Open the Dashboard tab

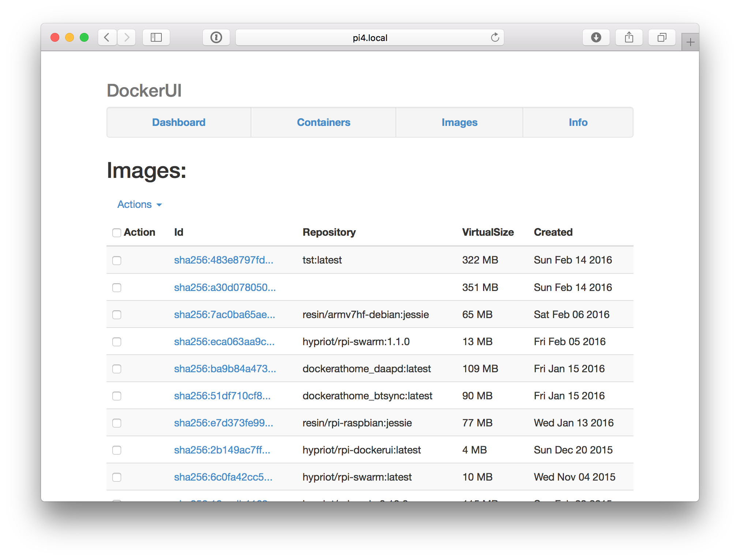click(x=178, y=122)
